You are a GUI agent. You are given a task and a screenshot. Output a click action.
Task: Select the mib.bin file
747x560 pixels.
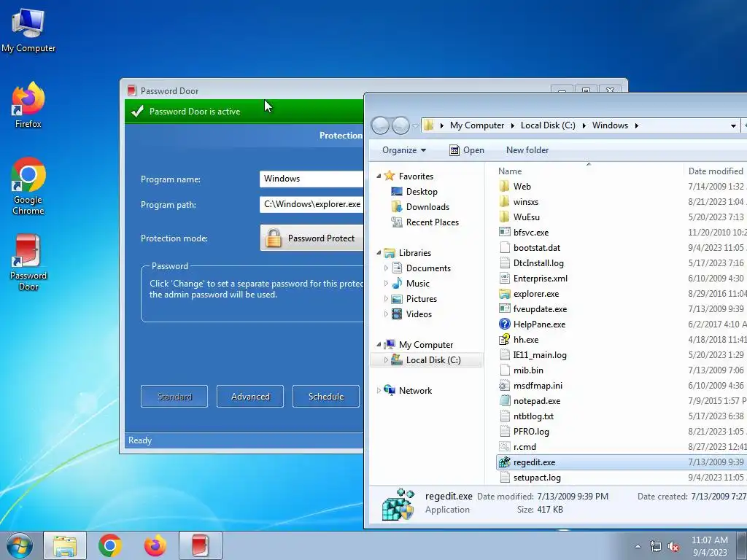tap(528, 370)
